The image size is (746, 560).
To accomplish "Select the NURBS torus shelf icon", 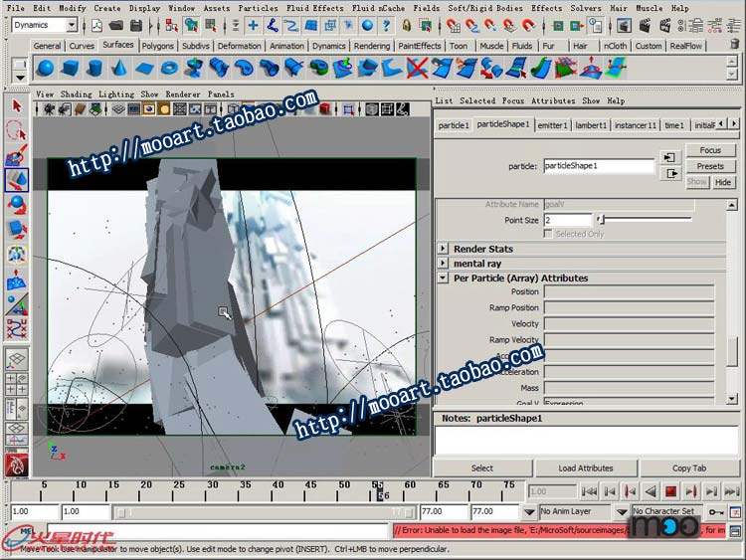I will click(169, 68).
